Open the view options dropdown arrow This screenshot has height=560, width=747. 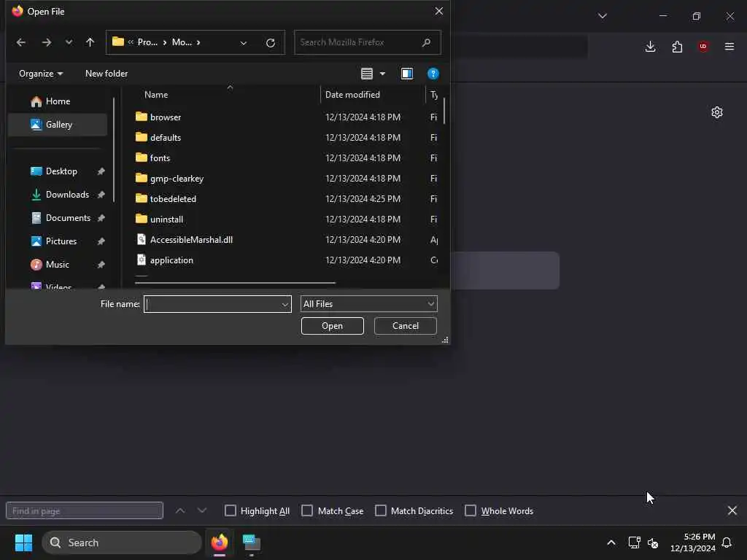coord(382,74)
